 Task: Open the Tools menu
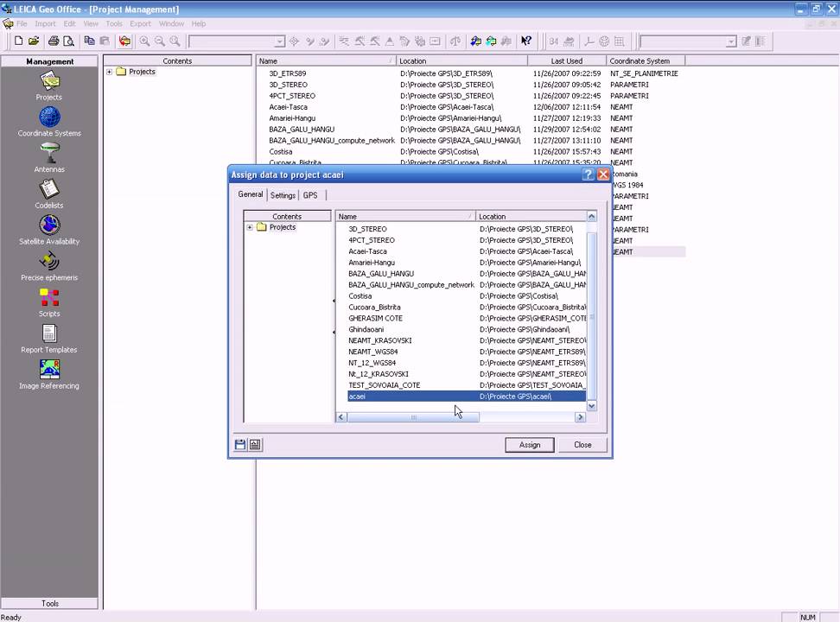click(x=114, y=23)
